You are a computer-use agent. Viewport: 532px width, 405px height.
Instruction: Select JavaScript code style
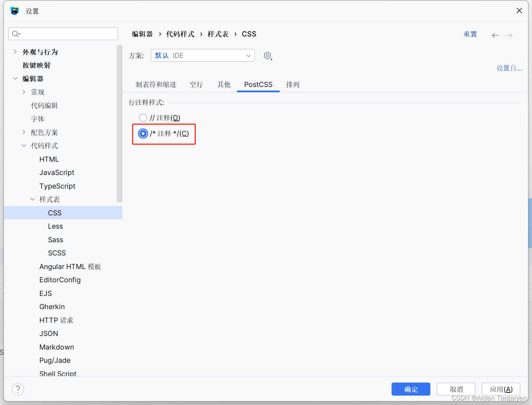(57, 172)
